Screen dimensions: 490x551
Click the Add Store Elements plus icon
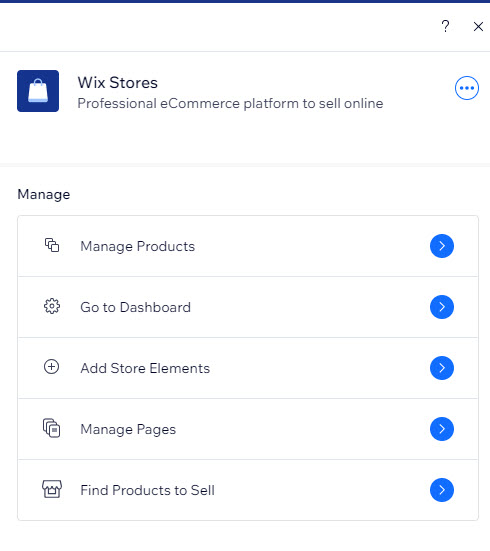pyautogui.click(x=51, y=367)
